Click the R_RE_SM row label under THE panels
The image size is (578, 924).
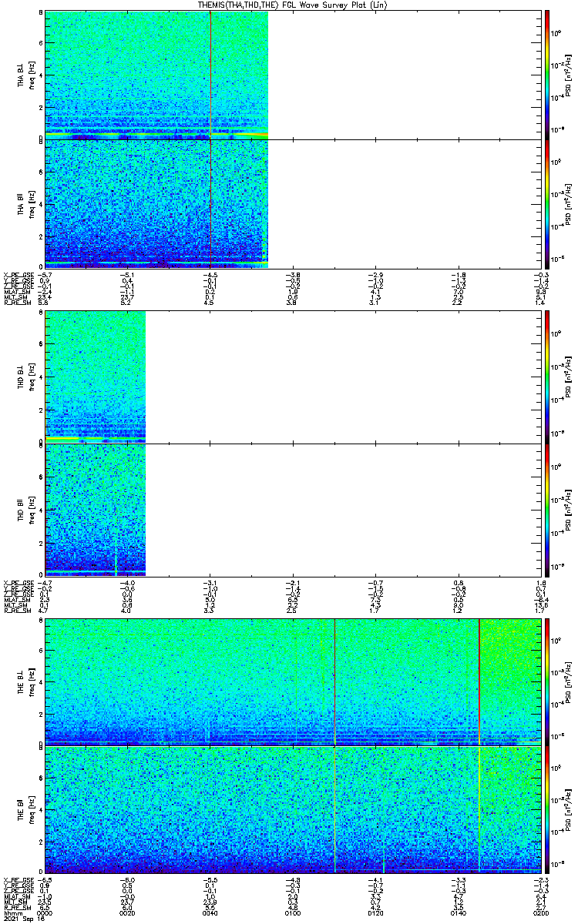tap(16, 907)
